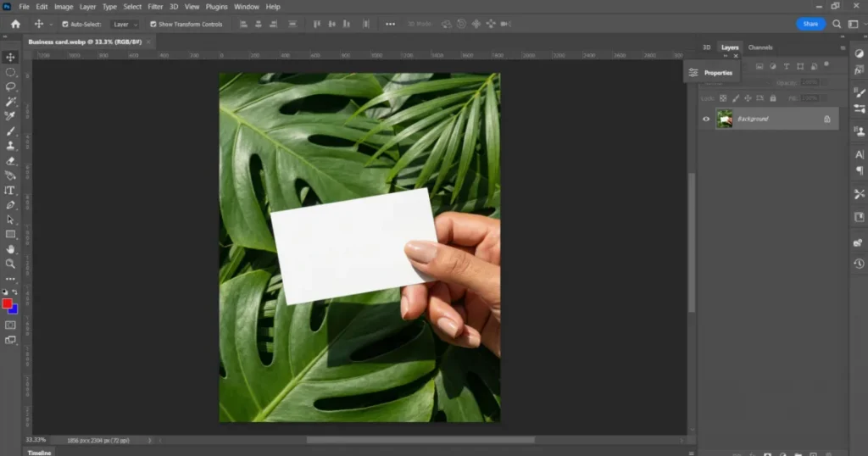Open the File menu
The image size is (868, 456).
click(24, 7)
